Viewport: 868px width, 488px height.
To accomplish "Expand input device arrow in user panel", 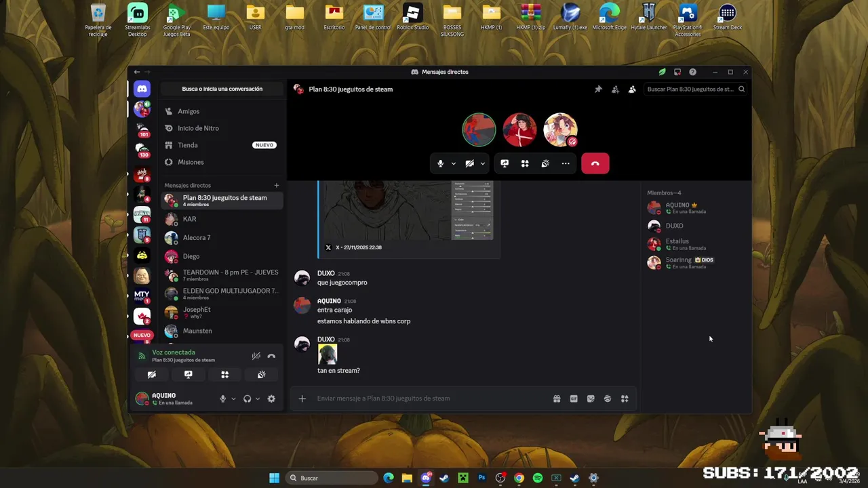I will tap(233, 399).
